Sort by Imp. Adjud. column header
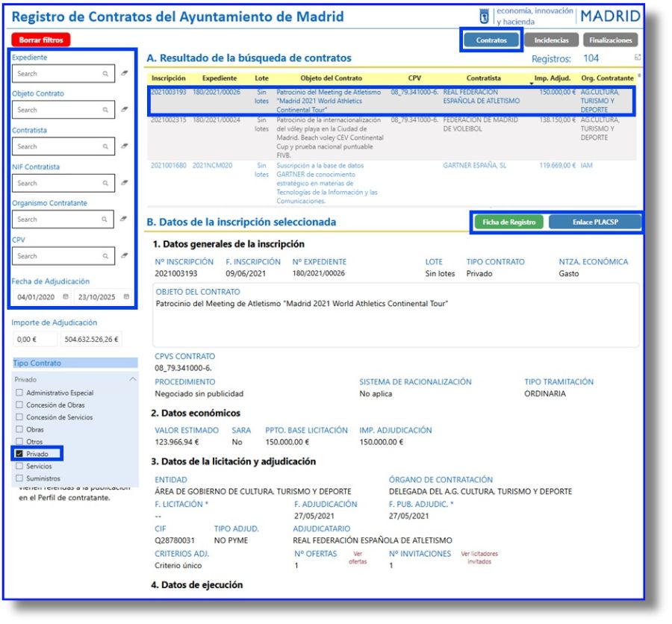 [552, 78]
